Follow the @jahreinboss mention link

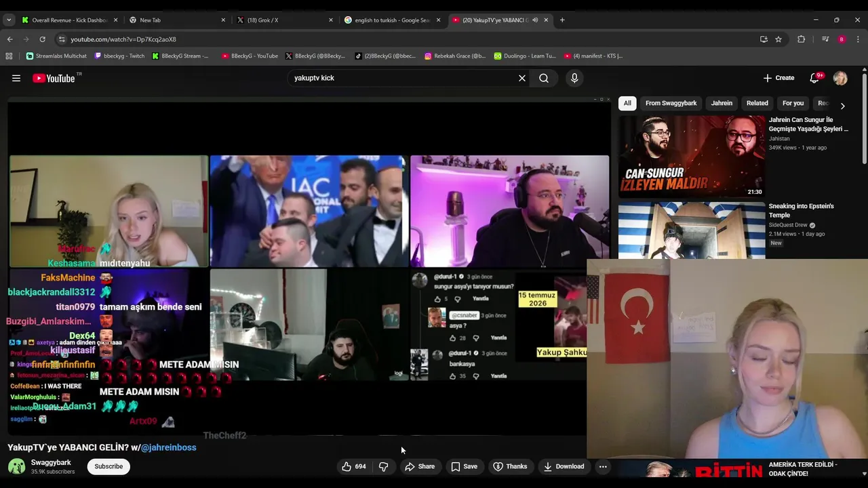[x=168, y=447]
